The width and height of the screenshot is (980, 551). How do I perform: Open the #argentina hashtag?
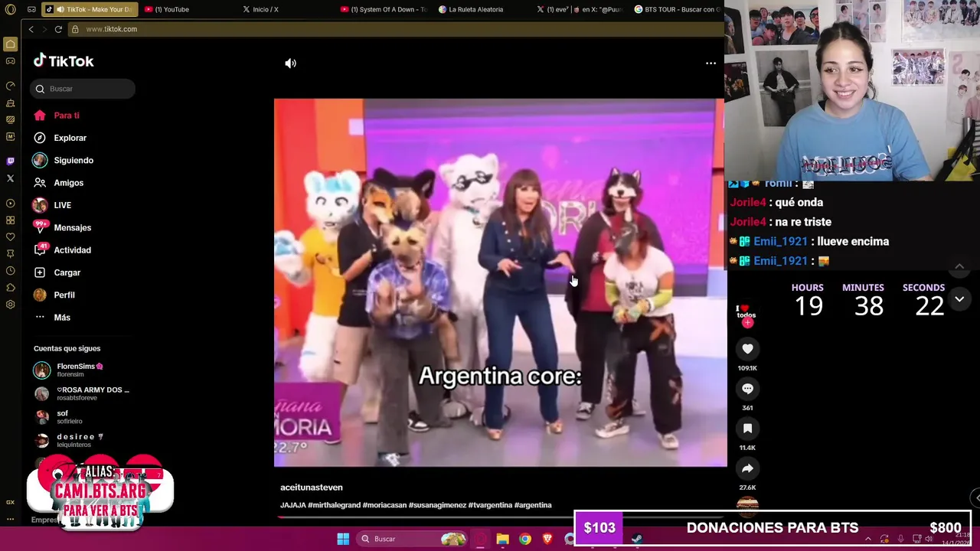coord(533,505)
